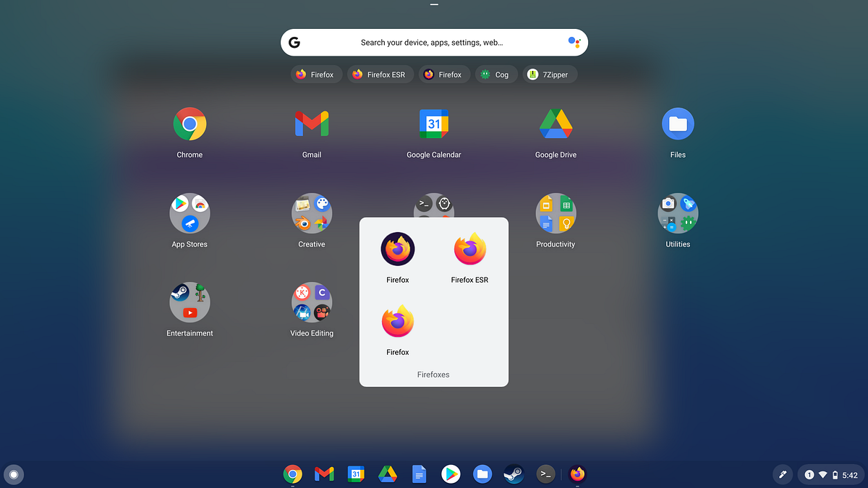This screenshot has height=488, width=868.
Task: Open Play Store from the shelf
Action: coord(451,474)
